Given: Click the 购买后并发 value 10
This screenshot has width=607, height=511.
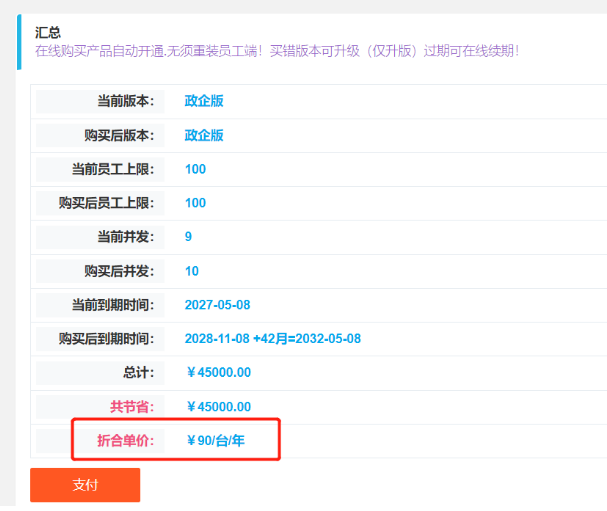Looking at the screenshot, I should click(192, 271).
